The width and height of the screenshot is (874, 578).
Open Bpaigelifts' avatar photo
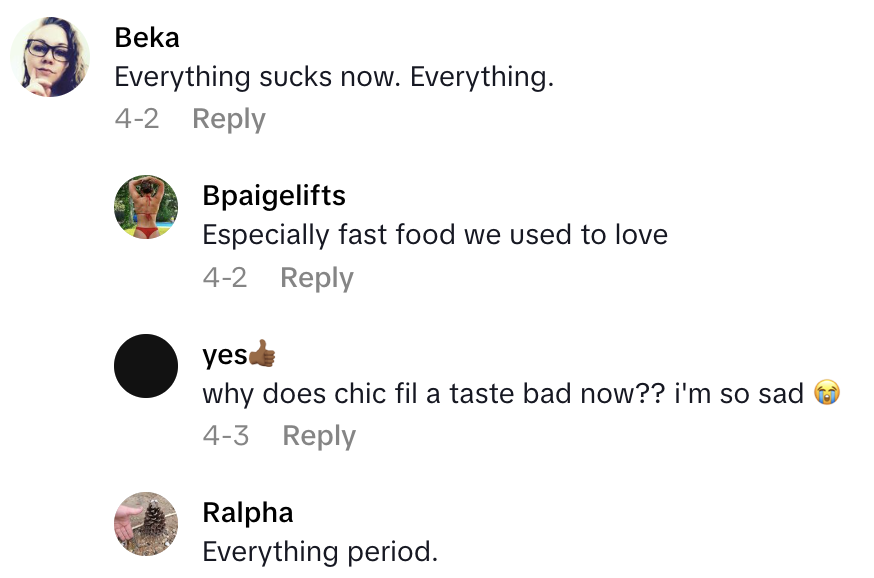(146, 207)
